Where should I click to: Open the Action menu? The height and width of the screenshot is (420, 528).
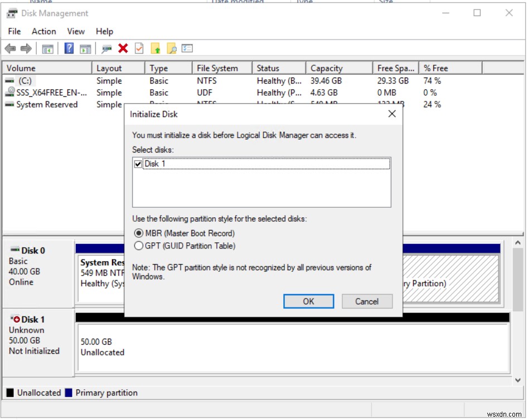pyautogui.click(x=43, y=31)
